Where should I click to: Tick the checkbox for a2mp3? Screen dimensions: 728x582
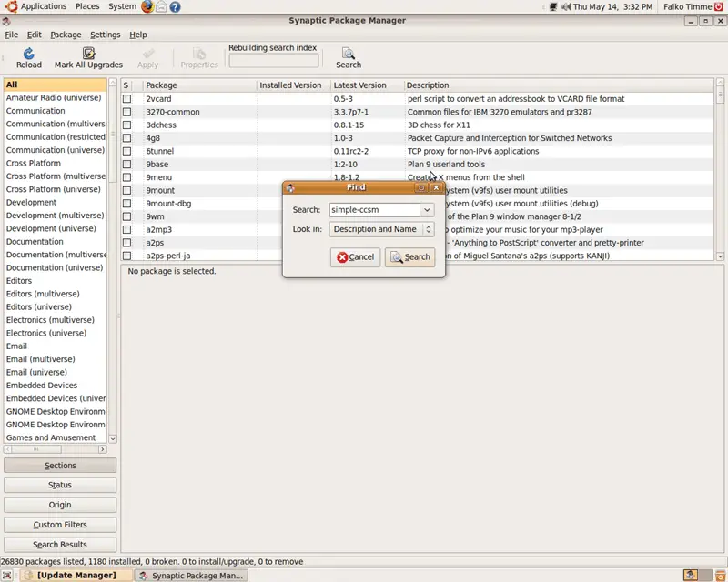126,230
